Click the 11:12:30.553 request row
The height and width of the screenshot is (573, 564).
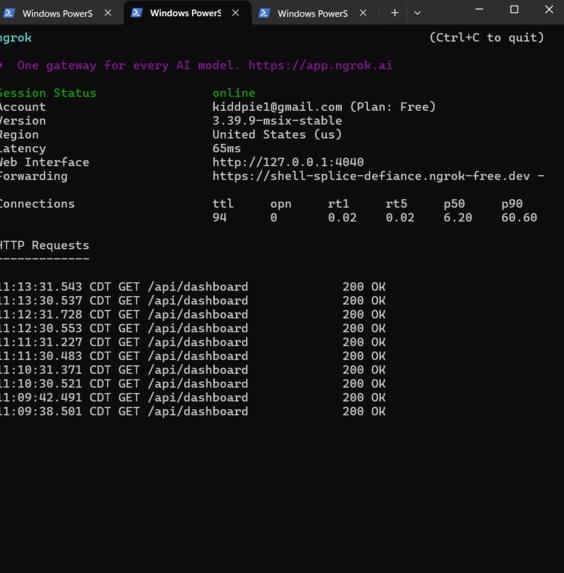point(193,329)
